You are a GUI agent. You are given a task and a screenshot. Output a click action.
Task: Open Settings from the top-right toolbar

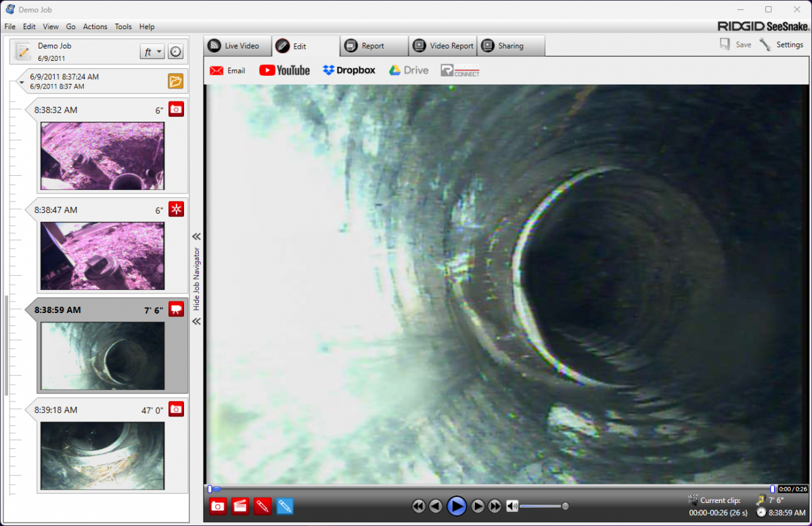(782, 44)
